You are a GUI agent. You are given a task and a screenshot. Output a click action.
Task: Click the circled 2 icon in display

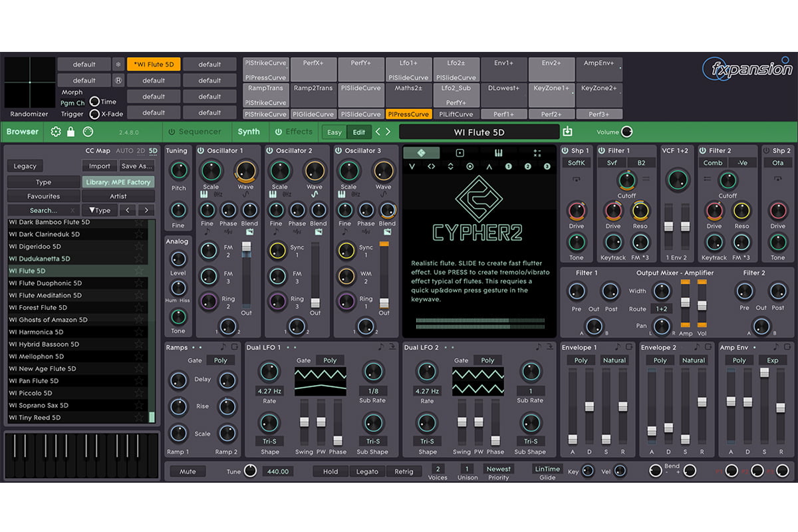coord(528,167)
